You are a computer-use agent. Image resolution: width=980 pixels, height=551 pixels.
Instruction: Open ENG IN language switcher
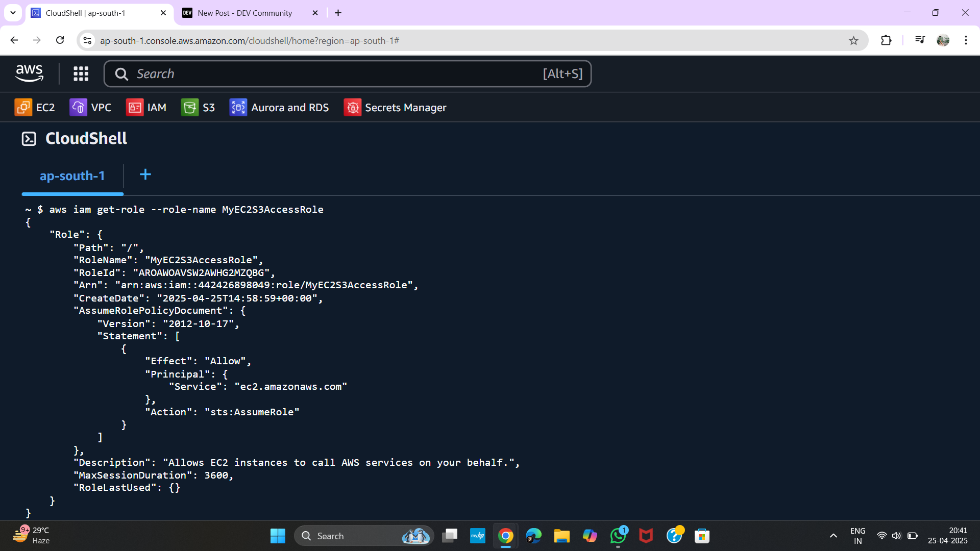[858, 536]
